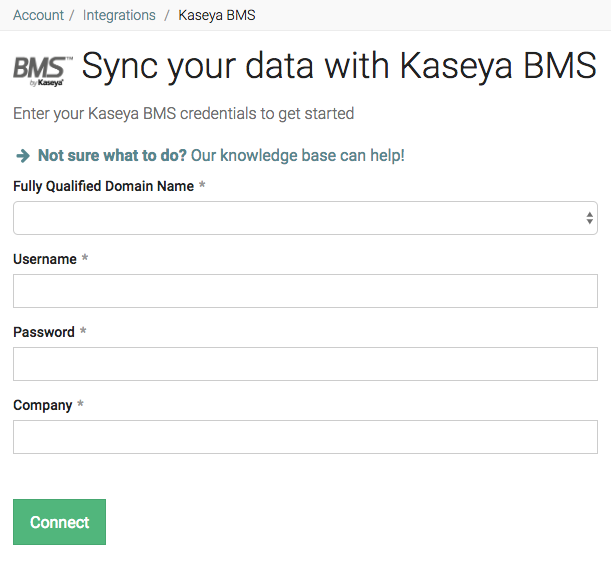Image resolution: width=611 pixels, height=564 pixels.
Task: Open the "Not sure what to do?" link
Action: click(112, 156)
